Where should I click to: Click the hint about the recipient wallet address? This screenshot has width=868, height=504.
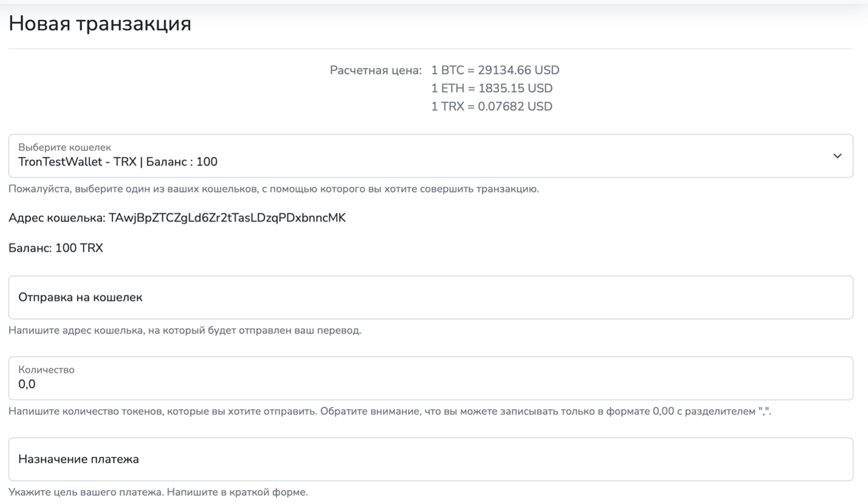pyautogui.click(x=185, y=331)
